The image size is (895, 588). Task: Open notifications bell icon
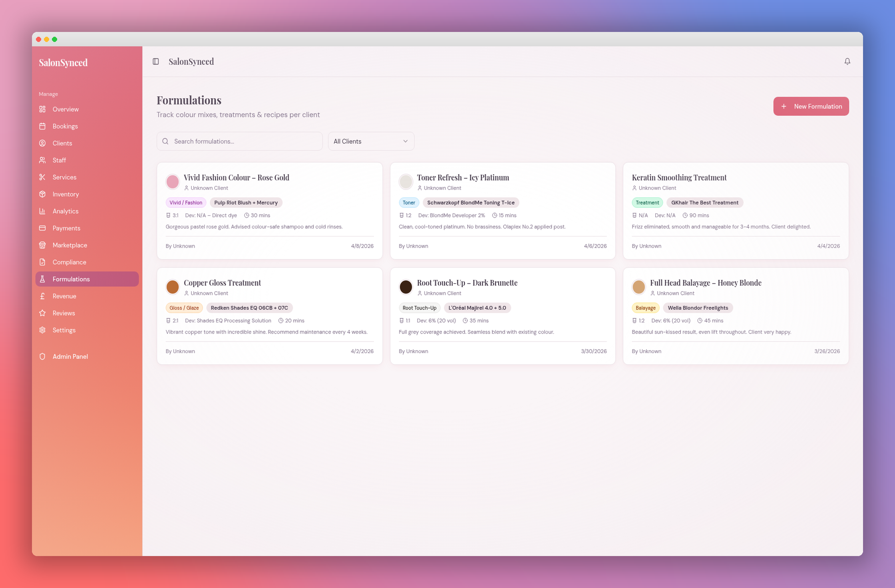coord(847,62)
